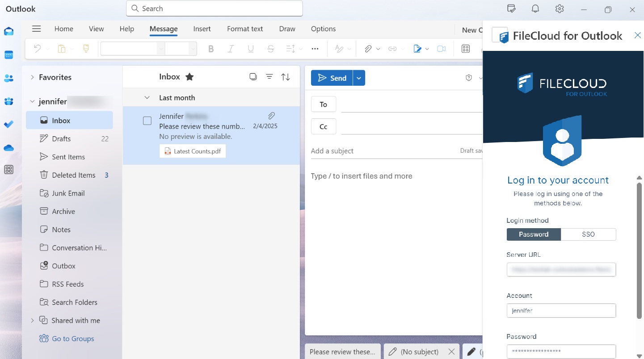Click the Undo arrow icon
This screenshot has width=644, height=359.
[x=38, y=49]
